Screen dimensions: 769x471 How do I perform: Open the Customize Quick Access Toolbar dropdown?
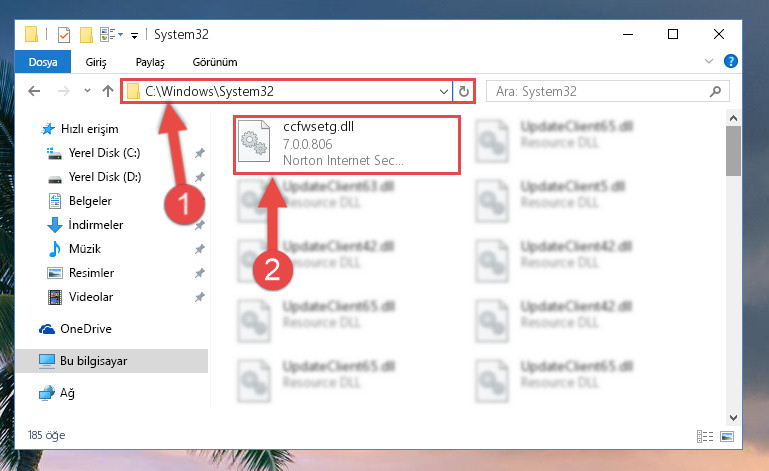[134, 35]
